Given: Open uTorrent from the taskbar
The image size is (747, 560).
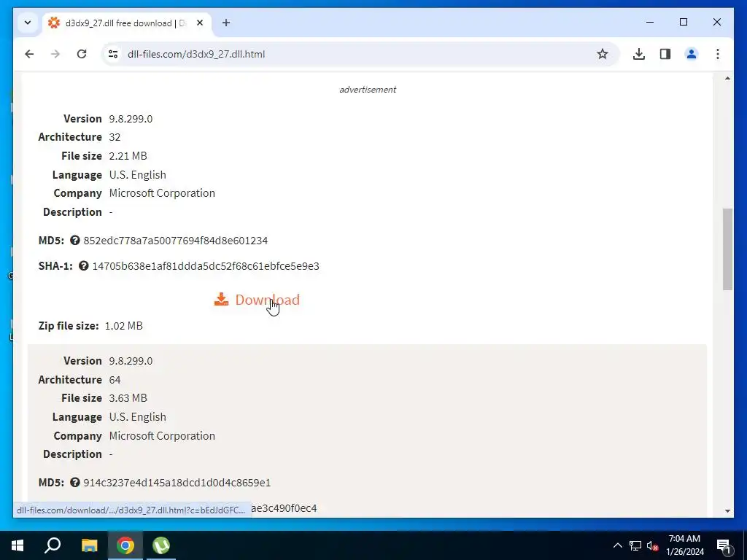Looking at the screenshot, I should 161,545.
